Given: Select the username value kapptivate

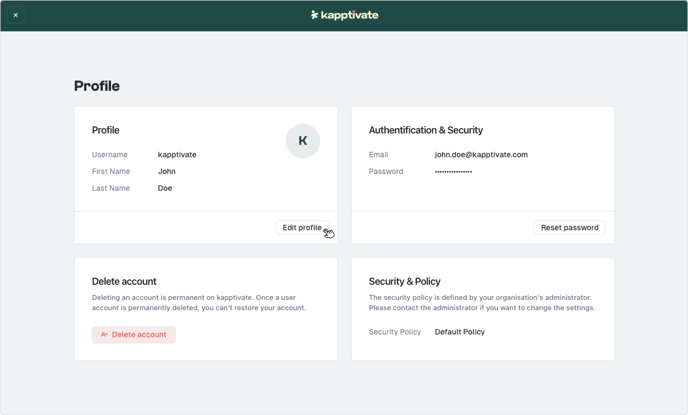Looking at the screenshot, I should pyautogui.click(x=177, y=155).
